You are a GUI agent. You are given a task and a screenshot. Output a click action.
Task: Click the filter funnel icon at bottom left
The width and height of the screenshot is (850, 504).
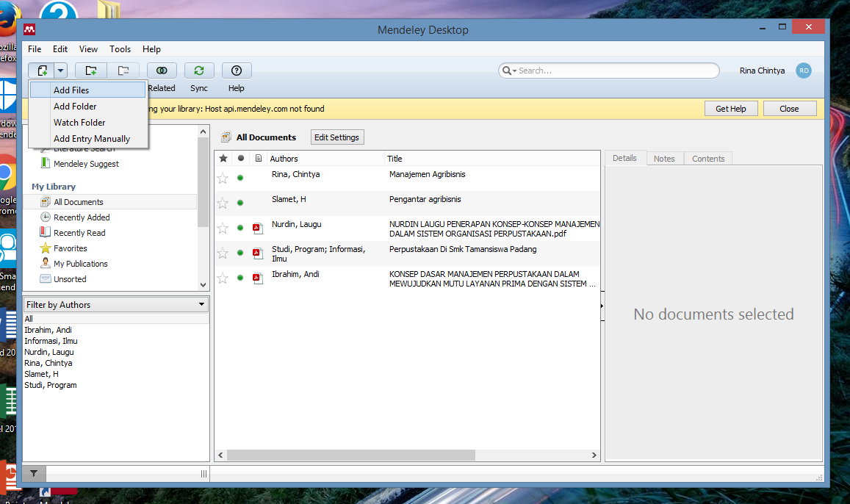point(34,473)
